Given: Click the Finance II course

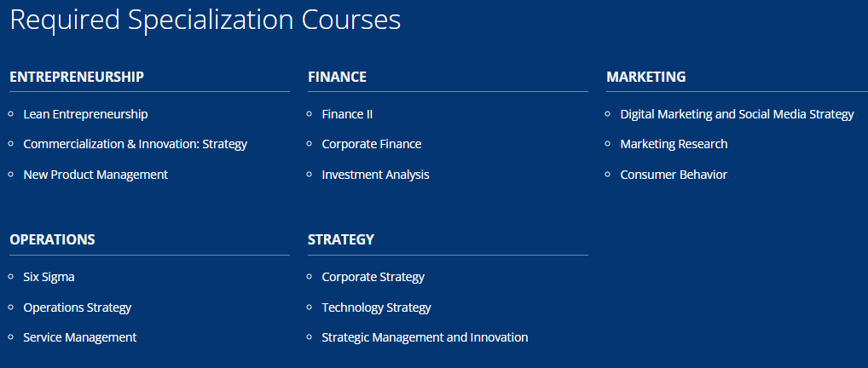Looking at the screenshot, I should (347, 114).
